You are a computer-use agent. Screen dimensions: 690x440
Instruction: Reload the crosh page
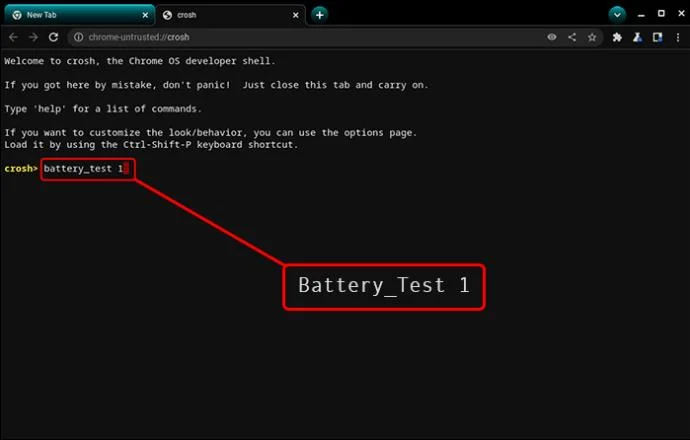pyautogui.click(x=54, y=37)
